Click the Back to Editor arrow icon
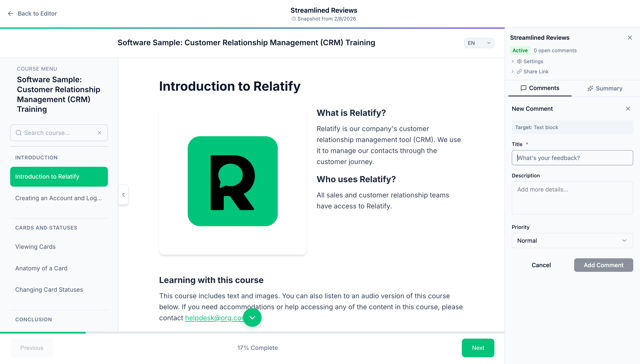The image size is (640, 364). point(10,14)
